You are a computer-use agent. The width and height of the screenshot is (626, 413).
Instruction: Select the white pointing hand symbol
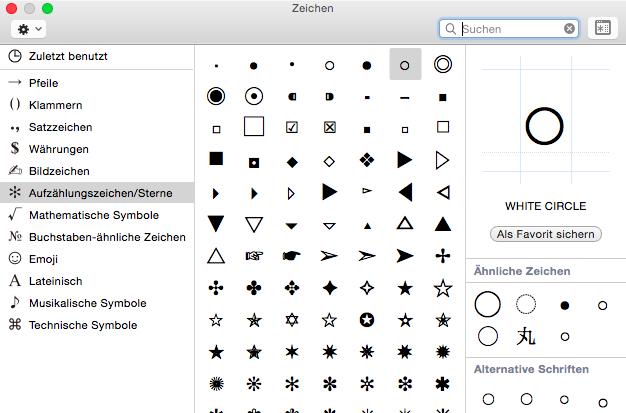(x=254, y=256)
